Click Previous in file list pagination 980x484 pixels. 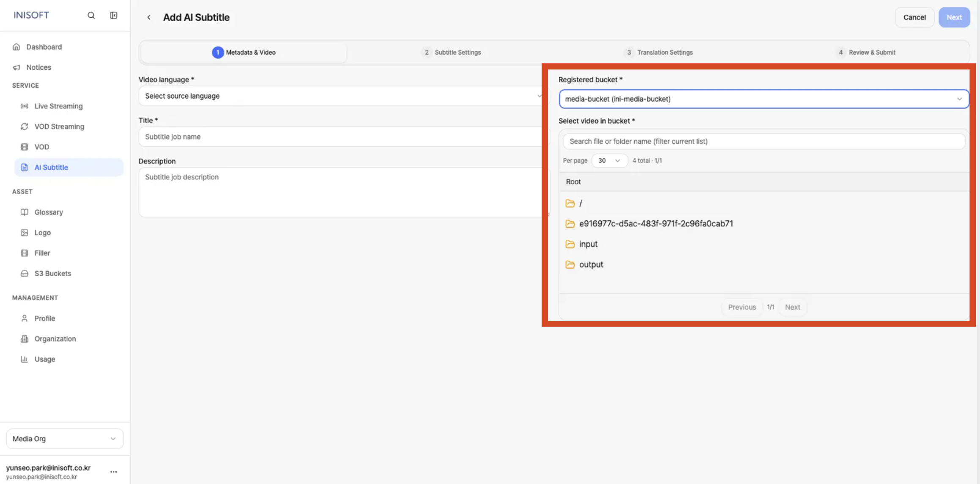click(742, 307)
